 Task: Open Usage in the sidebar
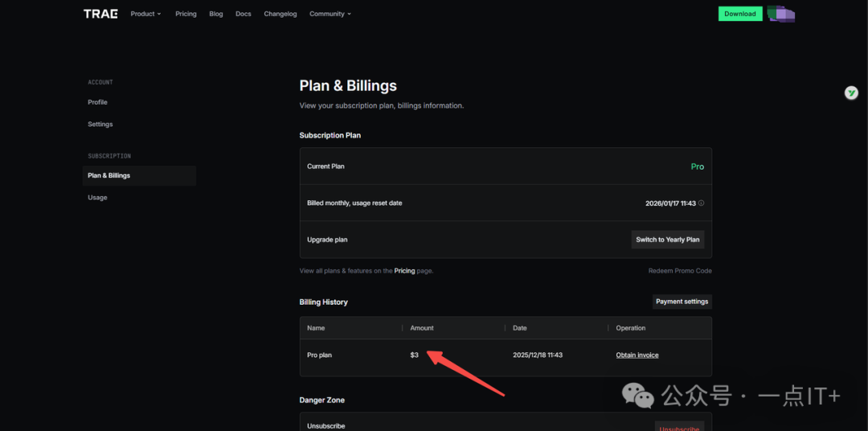[97, 197]
